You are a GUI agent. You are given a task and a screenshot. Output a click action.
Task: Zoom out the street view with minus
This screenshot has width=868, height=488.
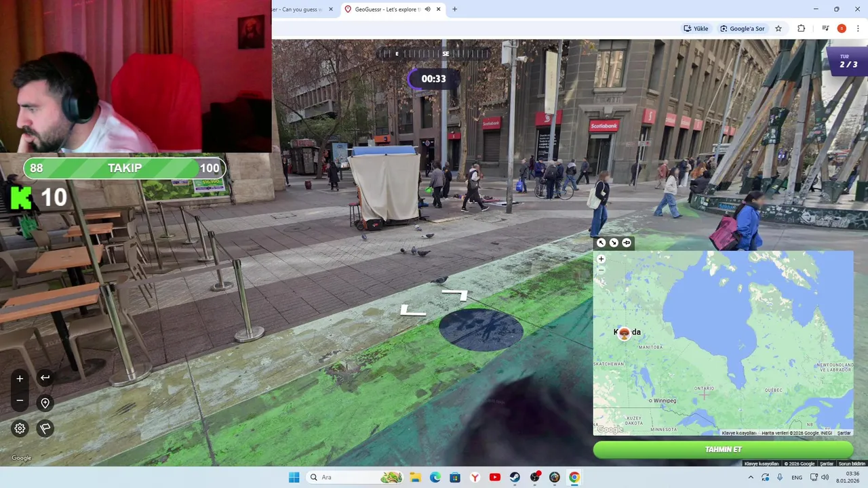[x=20, y=401]
